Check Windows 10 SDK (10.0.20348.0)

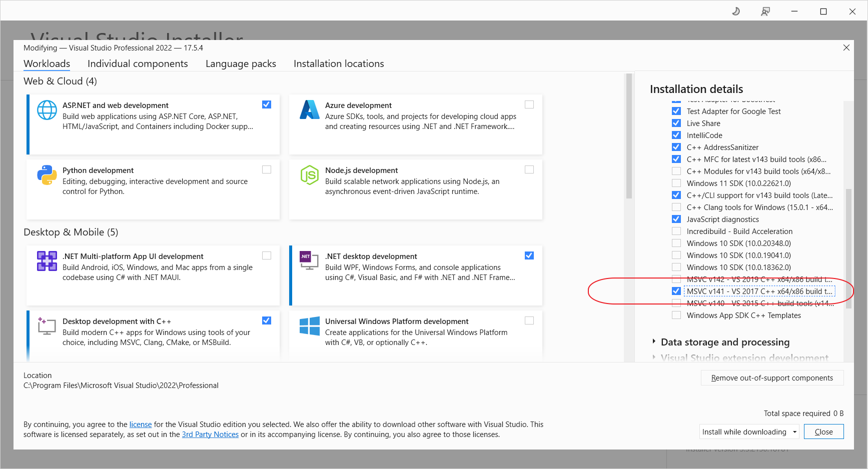click(676, 243)
